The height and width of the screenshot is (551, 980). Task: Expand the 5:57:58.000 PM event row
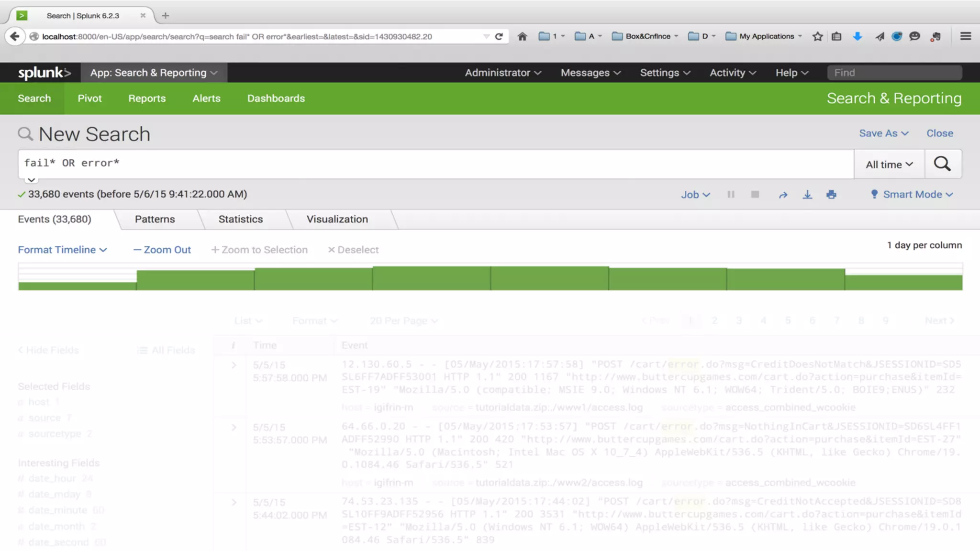[234, 365]
